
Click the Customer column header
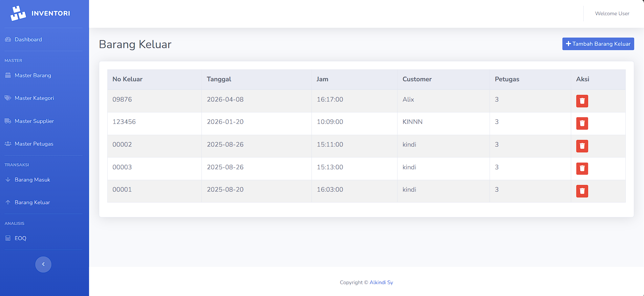pyautogui.click(x=444, y=79)
